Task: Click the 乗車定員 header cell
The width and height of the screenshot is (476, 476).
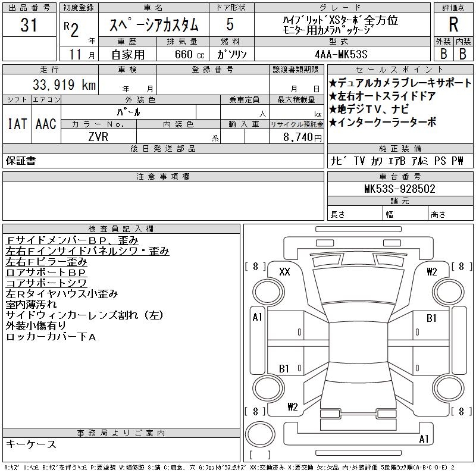Action: click(x=245, y=100)
